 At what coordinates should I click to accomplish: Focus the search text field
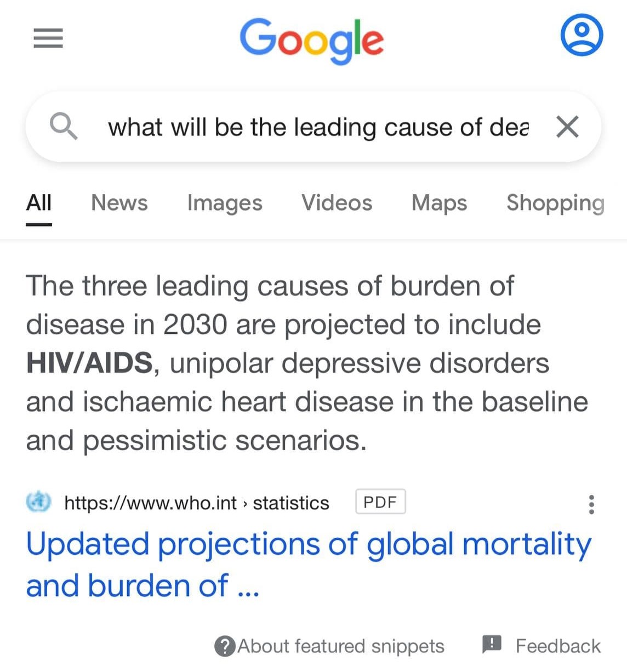(318, 127)
